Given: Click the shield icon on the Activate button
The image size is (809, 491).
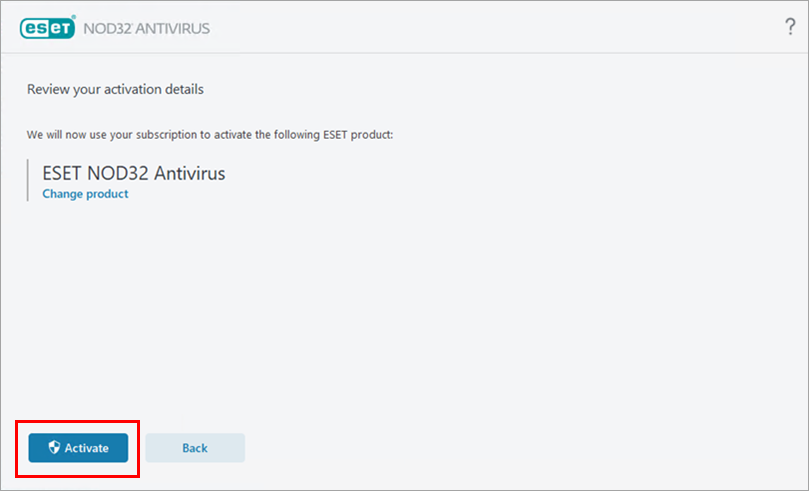Looking at the screenshot, I should (54, 447).
